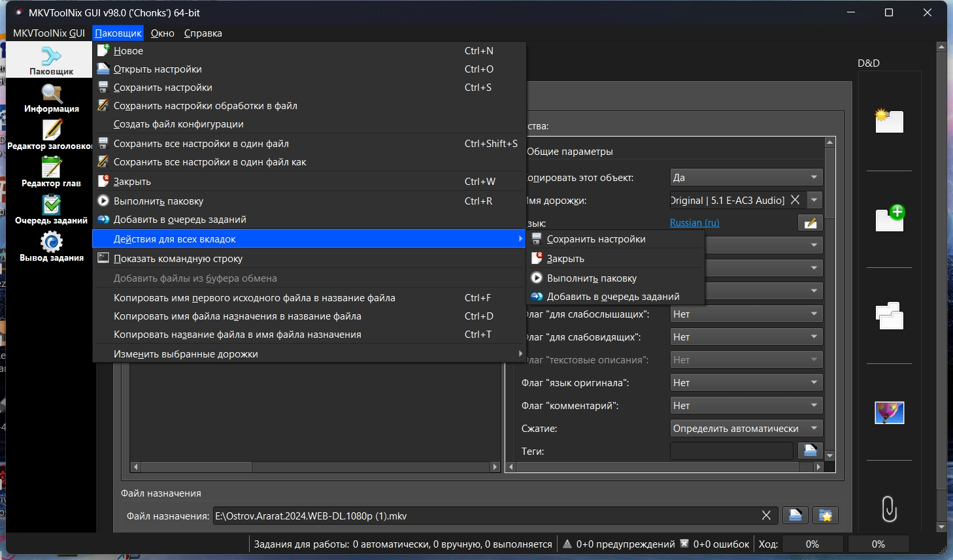Open the Справка menu
Viewport: 953px width, 560px height.
pyautogui.click(x=203, y=33)
